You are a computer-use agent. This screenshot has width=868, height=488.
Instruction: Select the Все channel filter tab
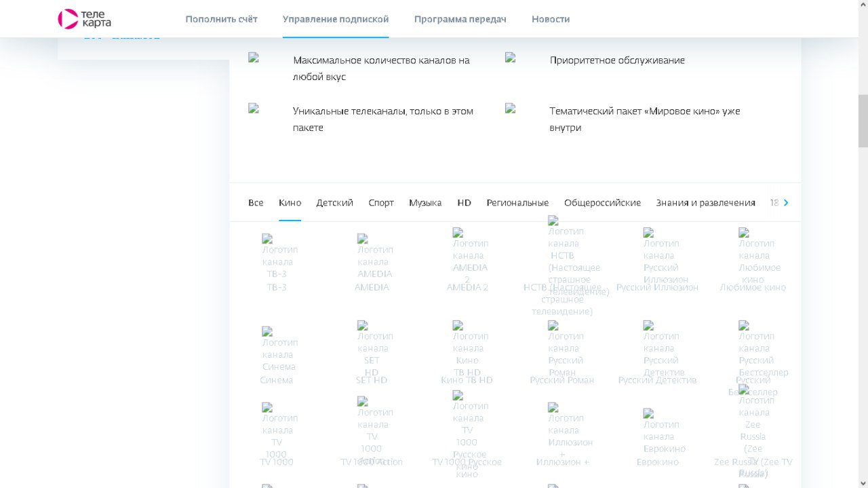coord(256,202)
